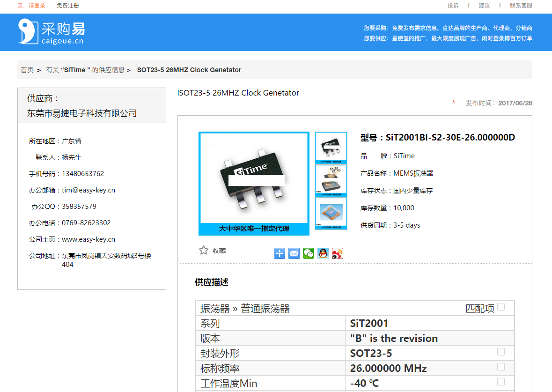Open the SiTime supply info breadcrumb link

[85, 70]
